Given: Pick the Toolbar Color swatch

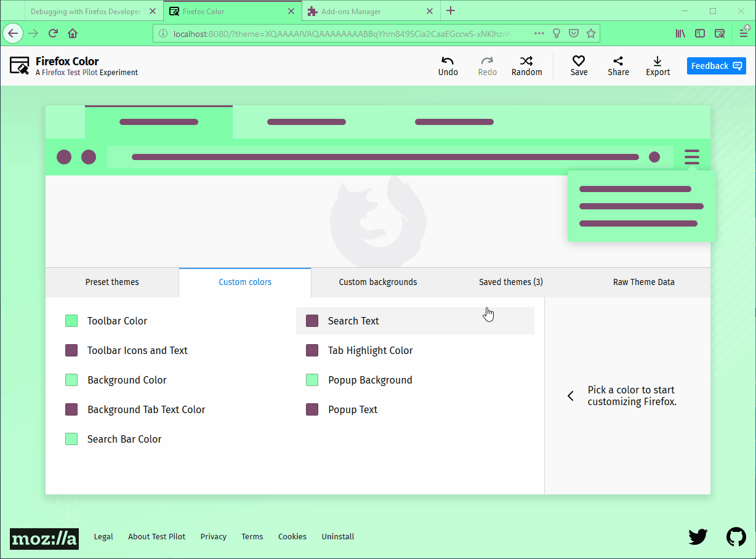Looking at the screenshot, I should coord(71,321).
